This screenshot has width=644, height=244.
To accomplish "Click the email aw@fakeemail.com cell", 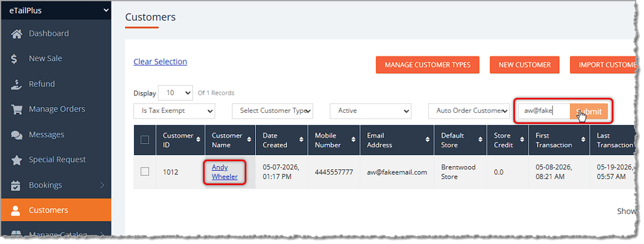I will (397, 172).
